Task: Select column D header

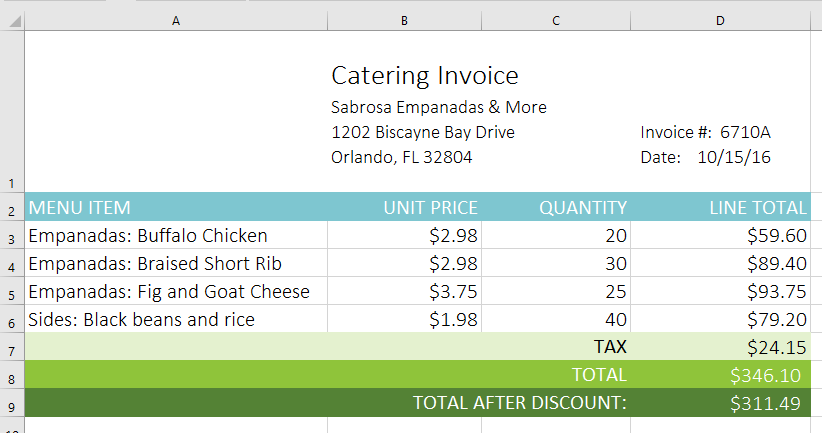Action: click(719, 20)
